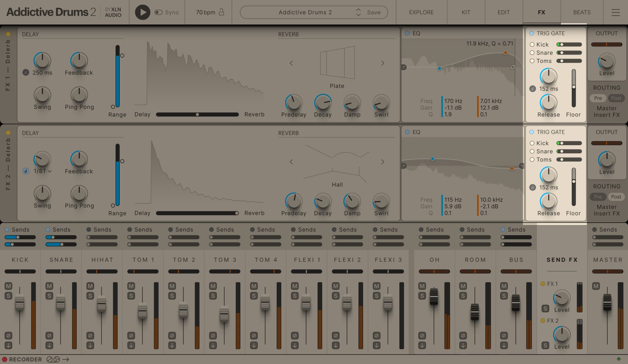
Task: Toggle FX 2 gate hold tempo sync icon
Action: click(532, 187)
